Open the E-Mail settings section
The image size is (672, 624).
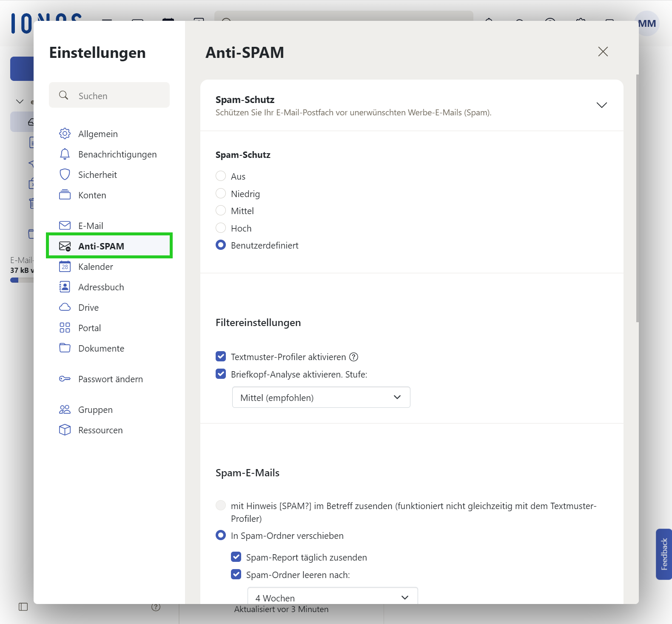(91, 226)
